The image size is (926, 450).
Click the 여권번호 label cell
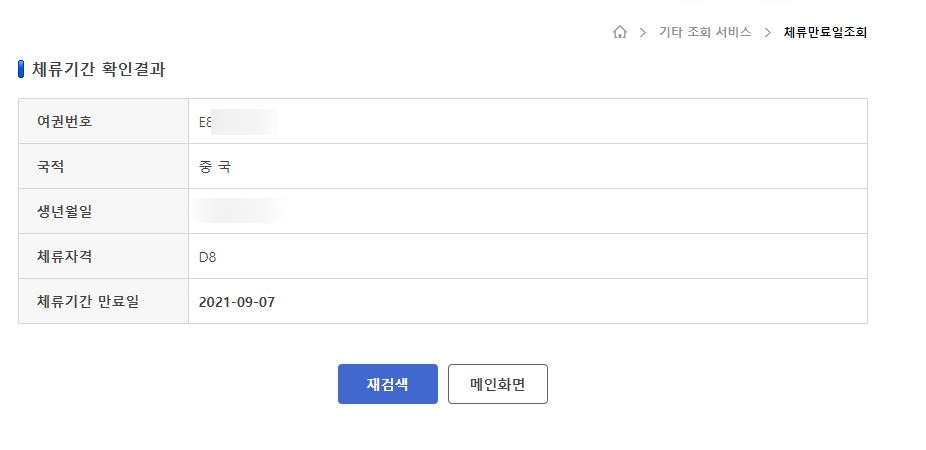[x=103, y=121]
